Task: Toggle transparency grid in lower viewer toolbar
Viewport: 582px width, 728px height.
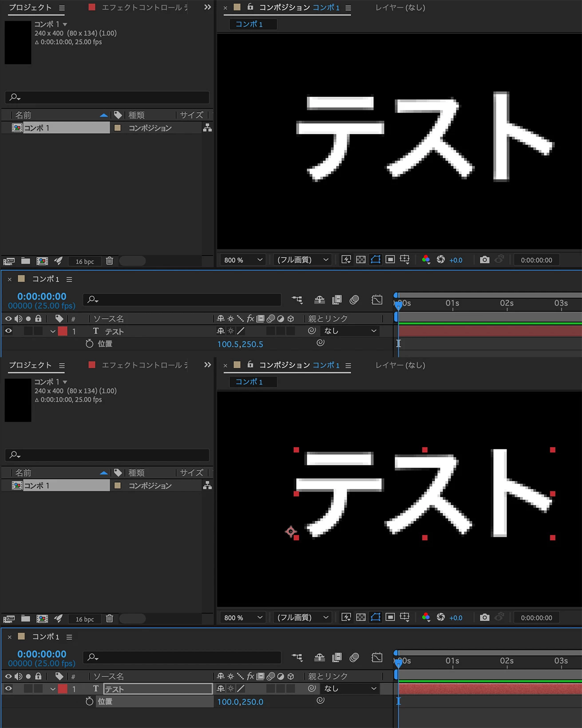Action: pos(361,617)
